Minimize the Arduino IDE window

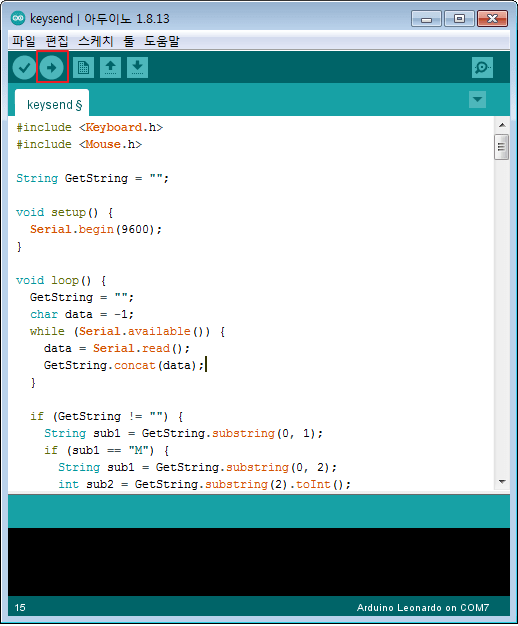[x=426, y=19]
